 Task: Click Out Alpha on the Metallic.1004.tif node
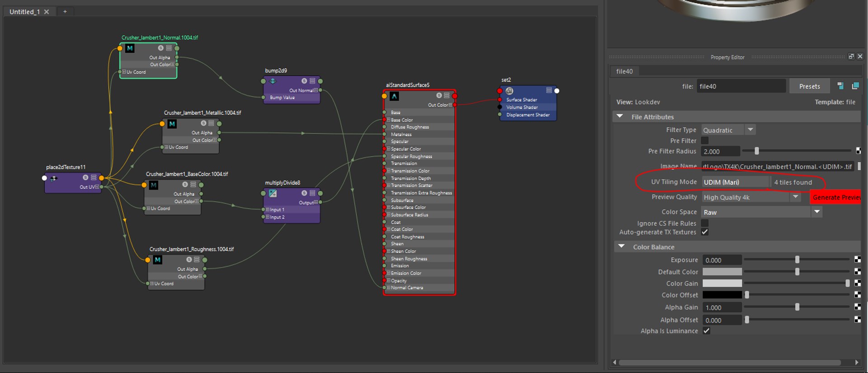202,133
